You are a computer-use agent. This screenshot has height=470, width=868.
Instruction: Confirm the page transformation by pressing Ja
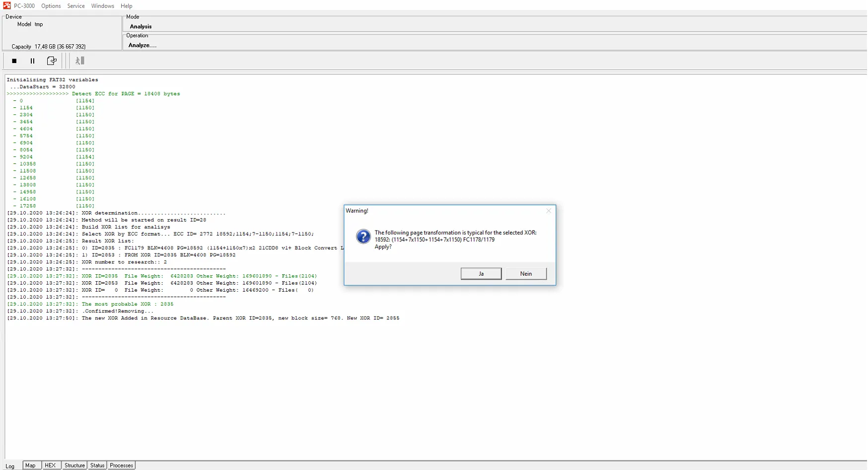481,274
